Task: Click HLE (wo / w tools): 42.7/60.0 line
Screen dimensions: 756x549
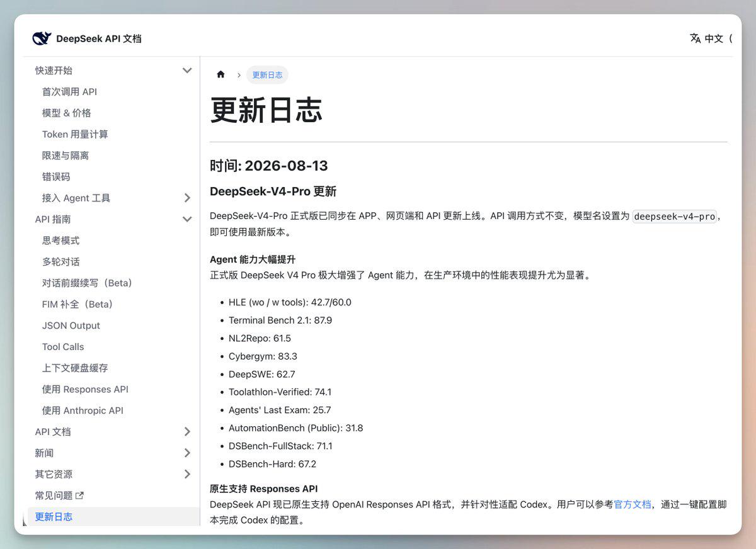Action: (290, 302)
